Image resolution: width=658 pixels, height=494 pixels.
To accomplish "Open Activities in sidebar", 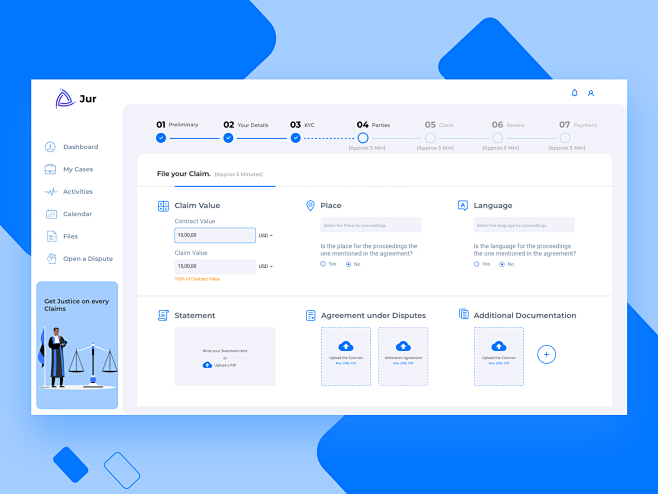I will click(78, 192).
